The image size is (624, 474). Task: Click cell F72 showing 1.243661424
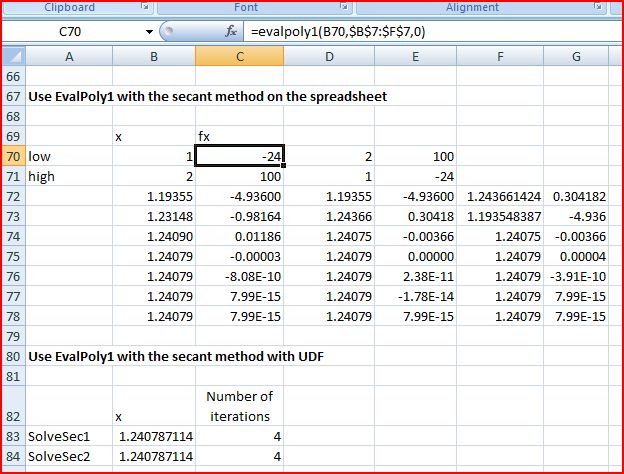(500, 196)
